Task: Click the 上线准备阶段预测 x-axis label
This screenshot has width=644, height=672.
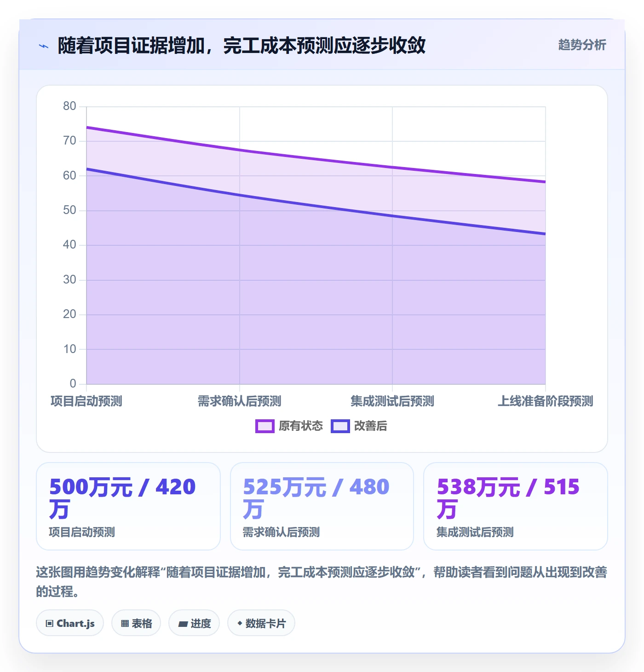Action: pyautogui.click(x=546, y=401)
